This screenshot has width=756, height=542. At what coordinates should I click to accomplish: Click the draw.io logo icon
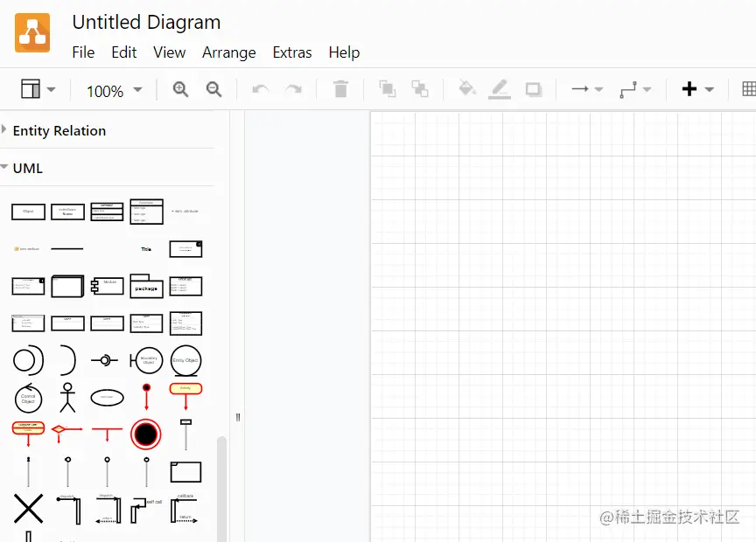click(32, 32)
